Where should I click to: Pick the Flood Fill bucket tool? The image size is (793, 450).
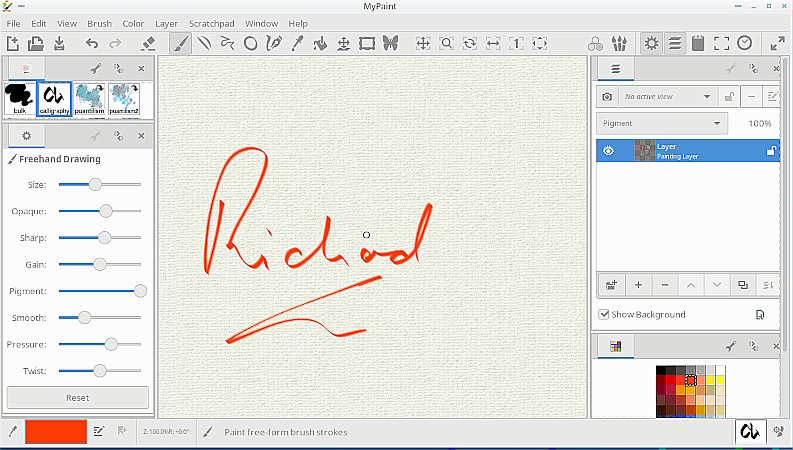click(320, 43)
